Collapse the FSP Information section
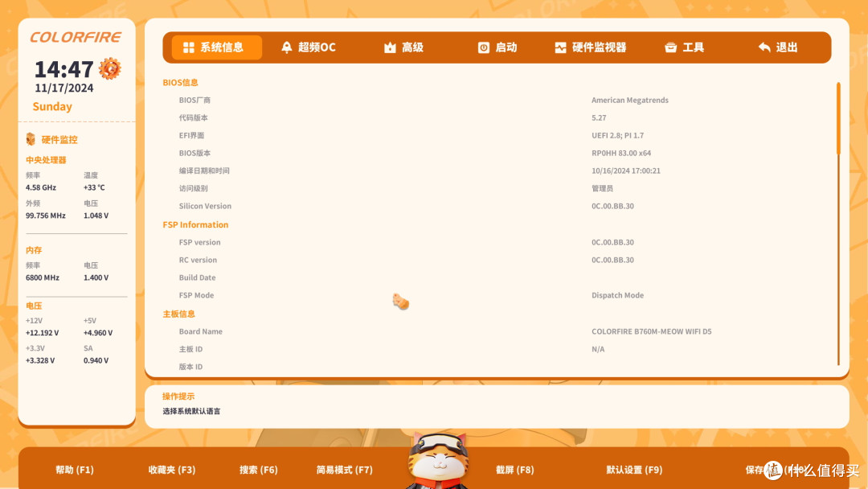Screen dimensions: 868x489 pyautogui.click(x=195, y=224)
